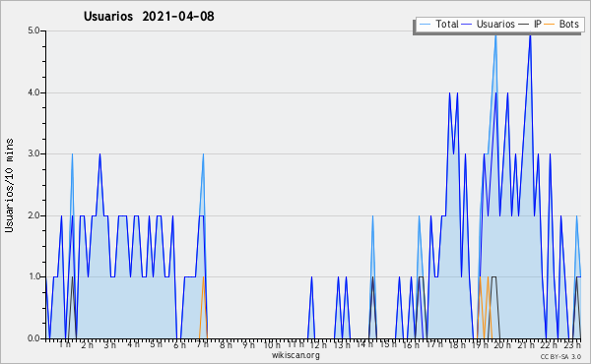
Task: Click the 7 h x-axis label
Action: (x=202, y=344)
